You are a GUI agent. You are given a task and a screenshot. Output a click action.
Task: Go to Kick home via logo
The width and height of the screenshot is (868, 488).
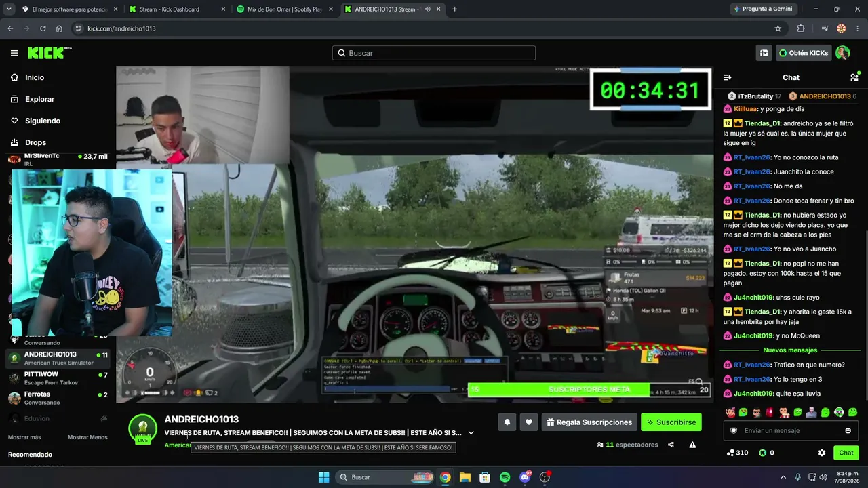[x=50, y=53]
